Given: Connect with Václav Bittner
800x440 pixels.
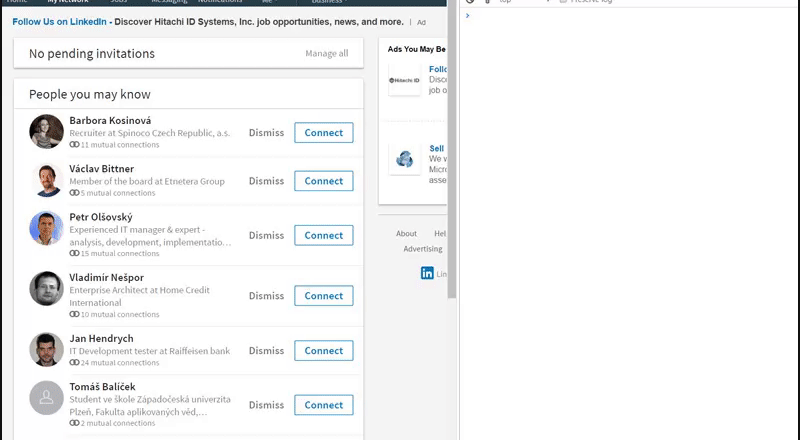Looking at the screenshot, I should coord(323,181).
